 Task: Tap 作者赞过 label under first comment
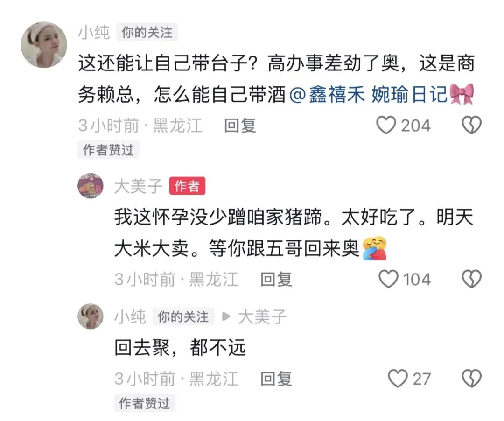[x=108, y=150]
